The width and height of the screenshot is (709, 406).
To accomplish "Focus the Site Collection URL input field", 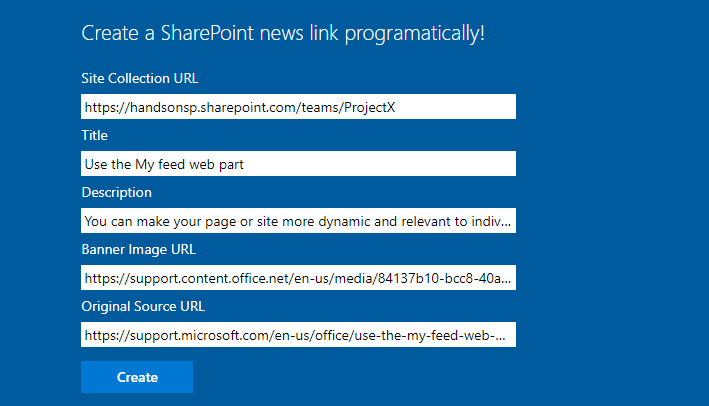I will pyautogui.click(x=298, y=107).
